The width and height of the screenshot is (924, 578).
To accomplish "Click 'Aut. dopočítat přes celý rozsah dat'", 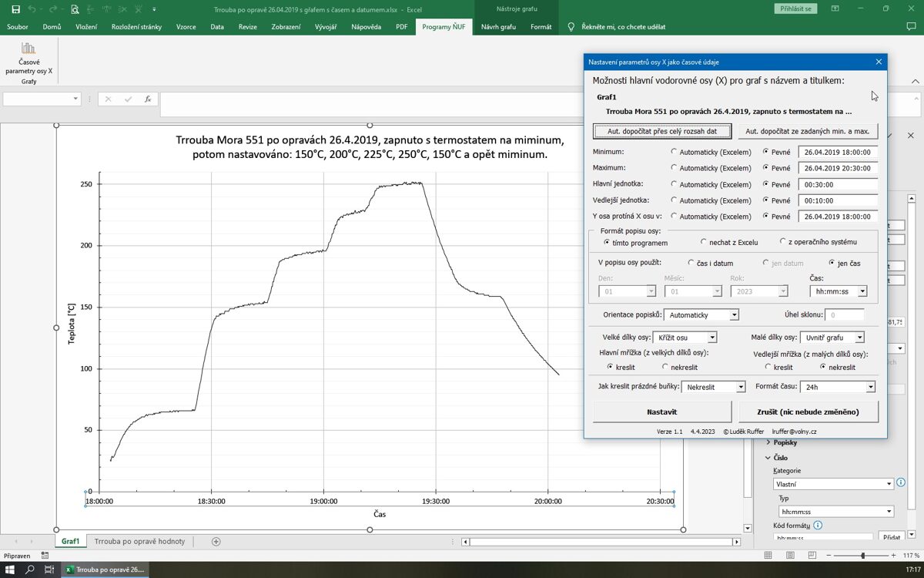I will point(662,131).
